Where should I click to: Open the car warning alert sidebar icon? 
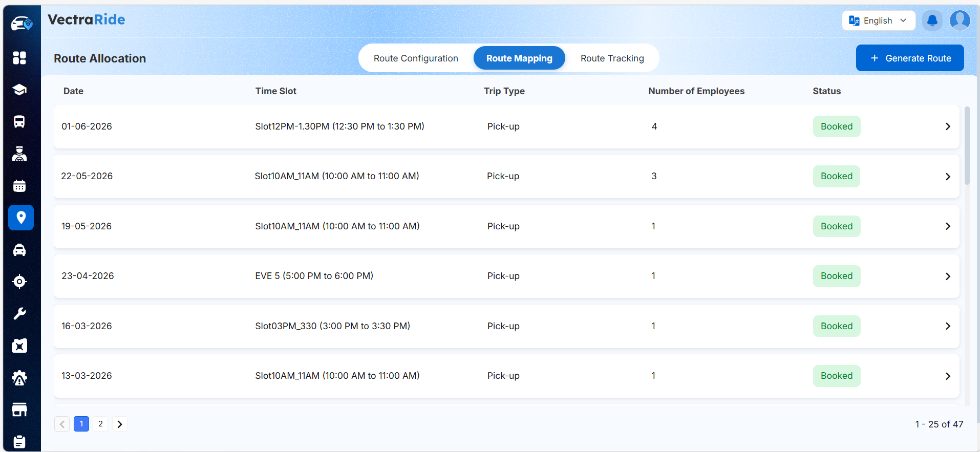click(19, 378)
